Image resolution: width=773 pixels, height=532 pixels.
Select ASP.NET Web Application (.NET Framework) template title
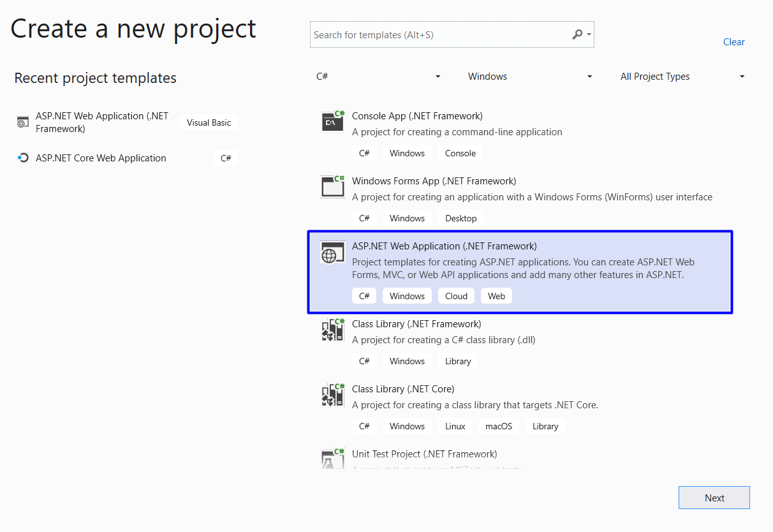tap(445, 246)
